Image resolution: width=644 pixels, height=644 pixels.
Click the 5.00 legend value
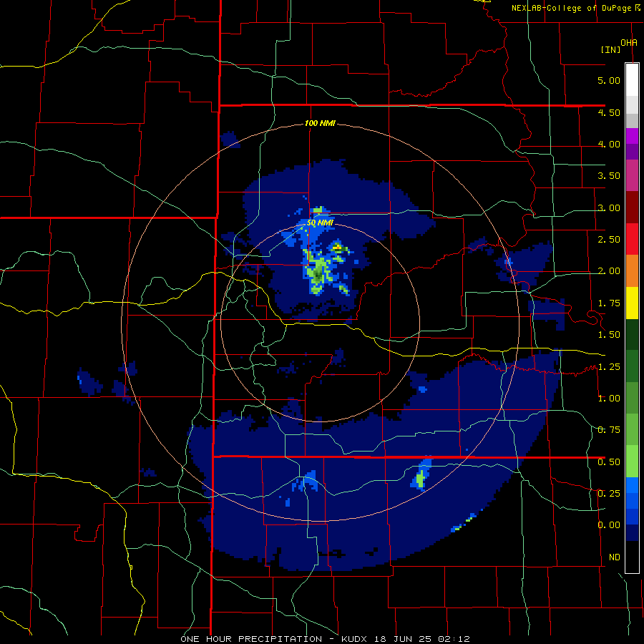(609, 80)
